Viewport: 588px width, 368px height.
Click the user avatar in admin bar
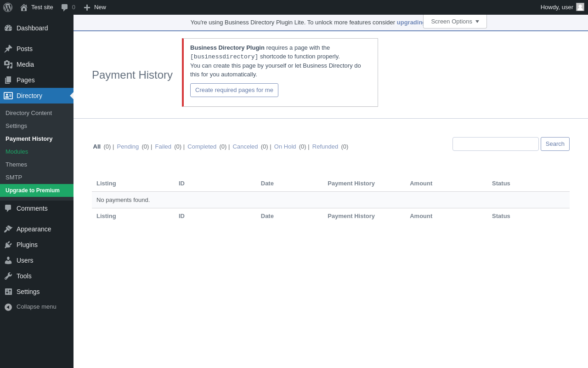pyautogui.click(x=580, y=7)
